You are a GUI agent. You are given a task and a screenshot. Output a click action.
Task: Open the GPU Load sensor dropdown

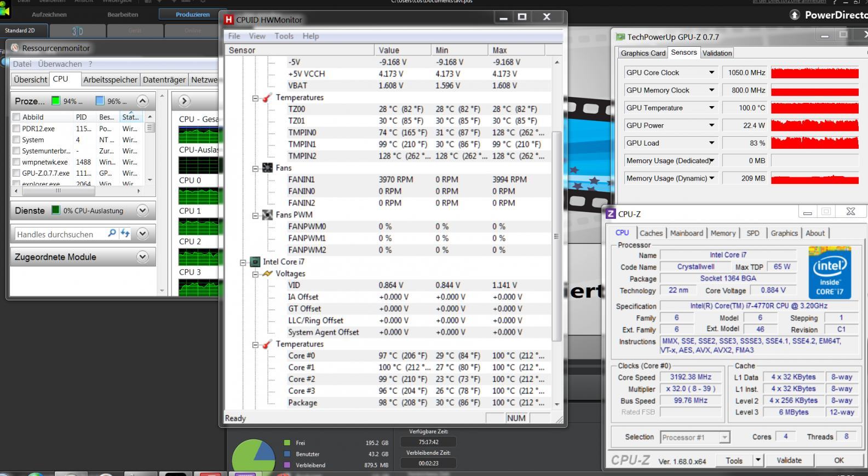pos(711,143)
